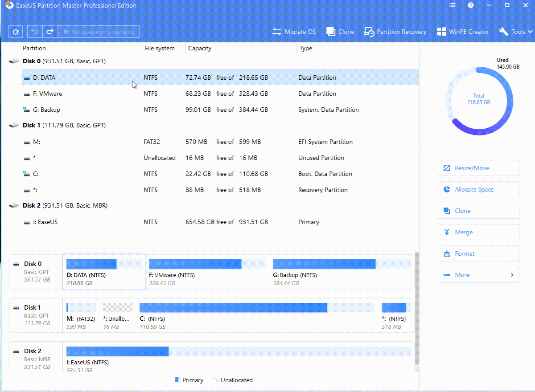
Task: Expand the Tools dropdown menu
Action: [516, 32]
